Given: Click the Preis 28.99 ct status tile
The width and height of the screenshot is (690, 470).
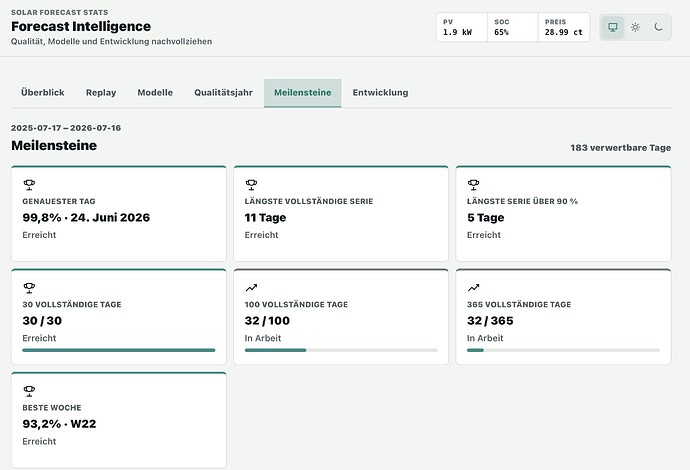Looking at the screenshot, I should [564, 27].
